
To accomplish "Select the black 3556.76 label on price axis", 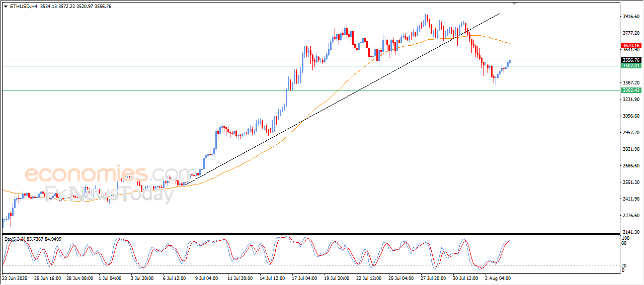I will coord(630,60).
